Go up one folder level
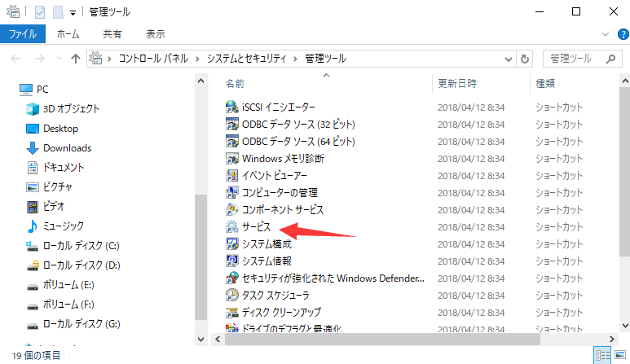 (76, 59)
